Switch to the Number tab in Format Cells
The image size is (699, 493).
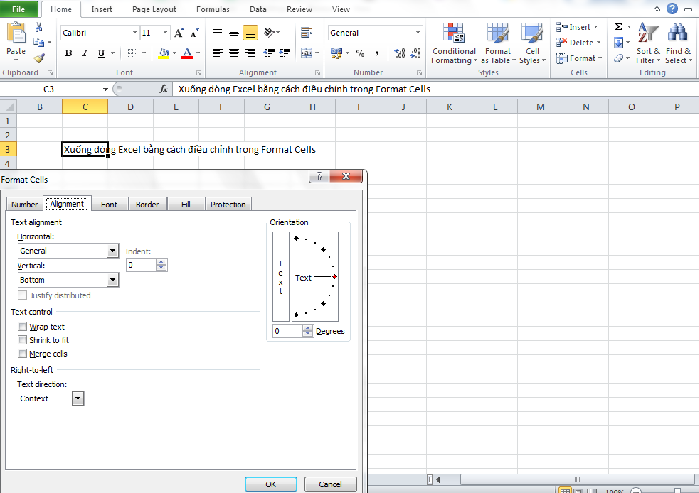point(24,204)
